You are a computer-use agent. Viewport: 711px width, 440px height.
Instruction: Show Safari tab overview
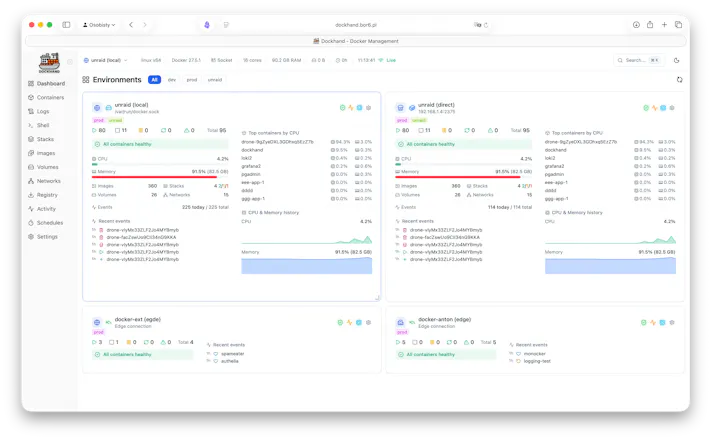(678, 25)
